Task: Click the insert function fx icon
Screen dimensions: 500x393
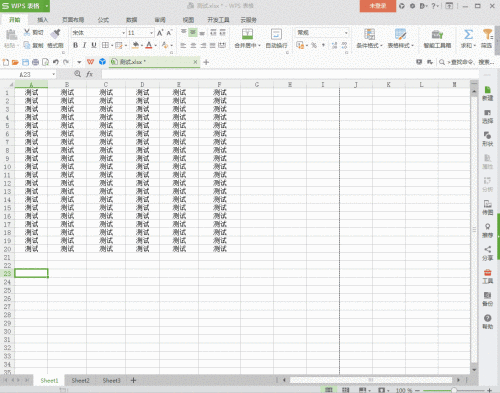Action: click(x=89, y=74)
